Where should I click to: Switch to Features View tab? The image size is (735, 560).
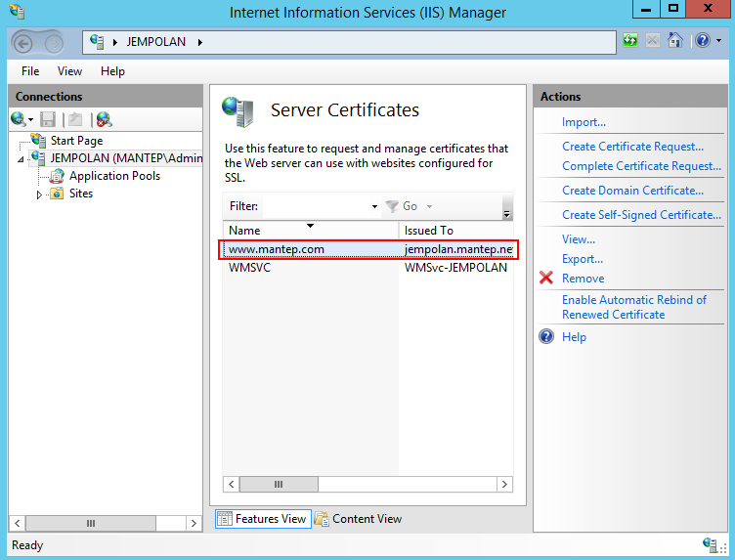263,519
